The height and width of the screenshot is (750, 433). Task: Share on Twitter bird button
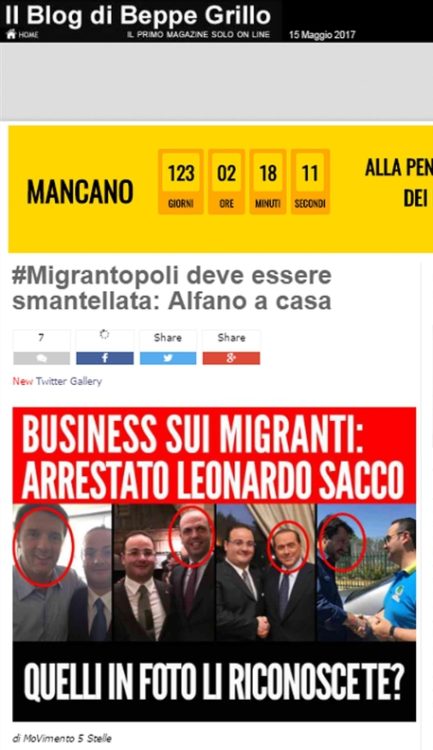pyautogui.click(x=168, y=358)
